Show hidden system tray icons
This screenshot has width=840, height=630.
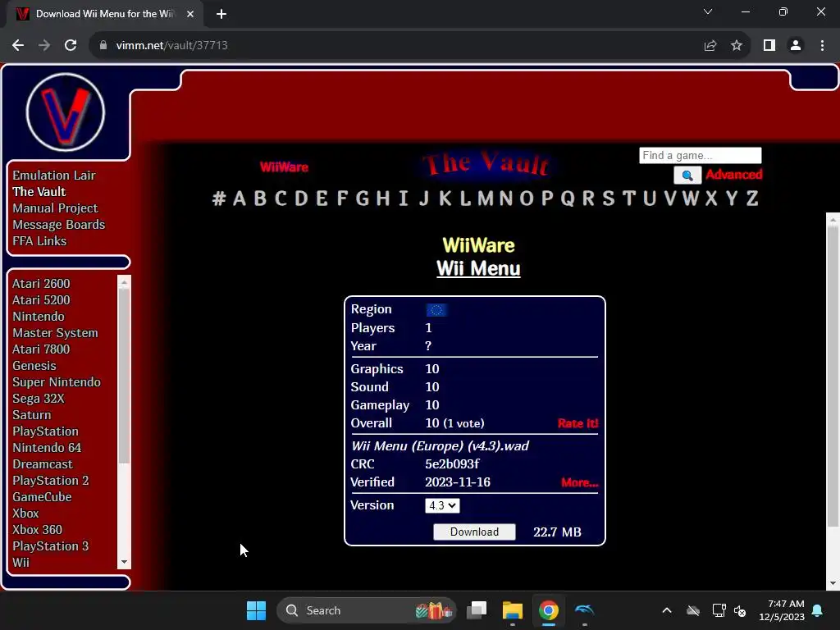coord(666,610)
